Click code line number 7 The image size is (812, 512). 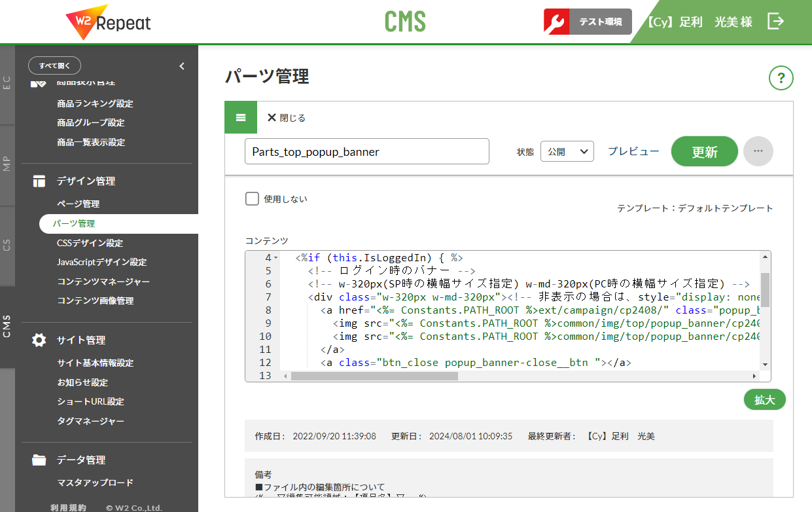(267, 297)
